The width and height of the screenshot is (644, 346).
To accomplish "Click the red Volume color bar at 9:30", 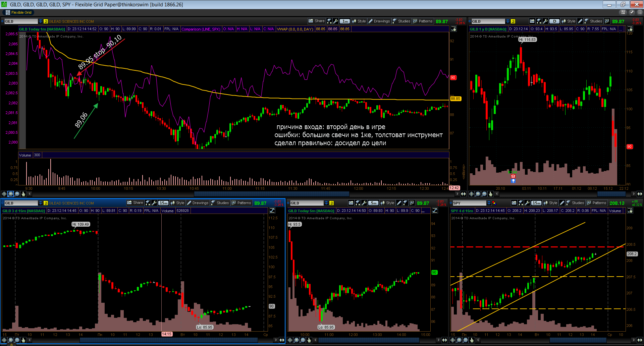I will tap(26, 173).
